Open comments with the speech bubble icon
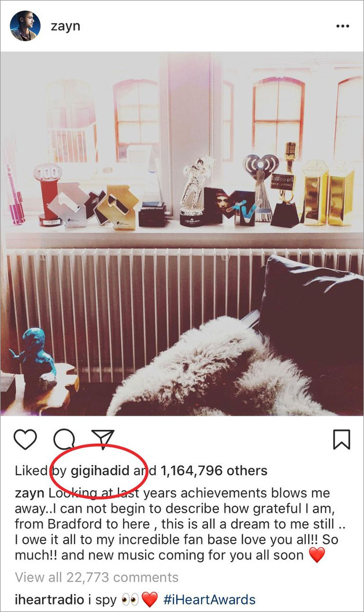 coord(64,439)
